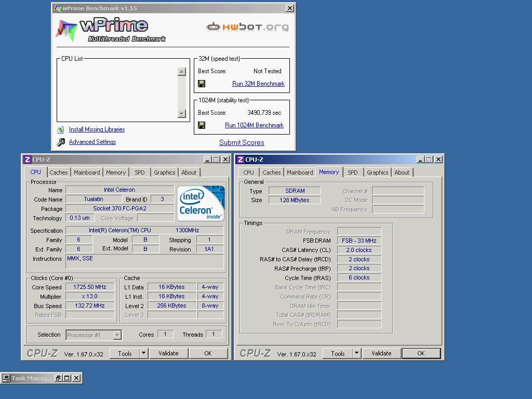The height and width of the screenshot is (399, 532).
Task: Open SPD tab in left CPU-Z
Action: (x=139, y=172)
